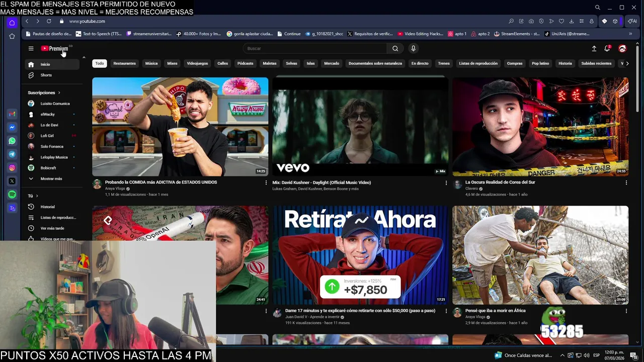644x362 pixels.
Task: Click the YouTube Buscar search field
Action: pos(315,48)
